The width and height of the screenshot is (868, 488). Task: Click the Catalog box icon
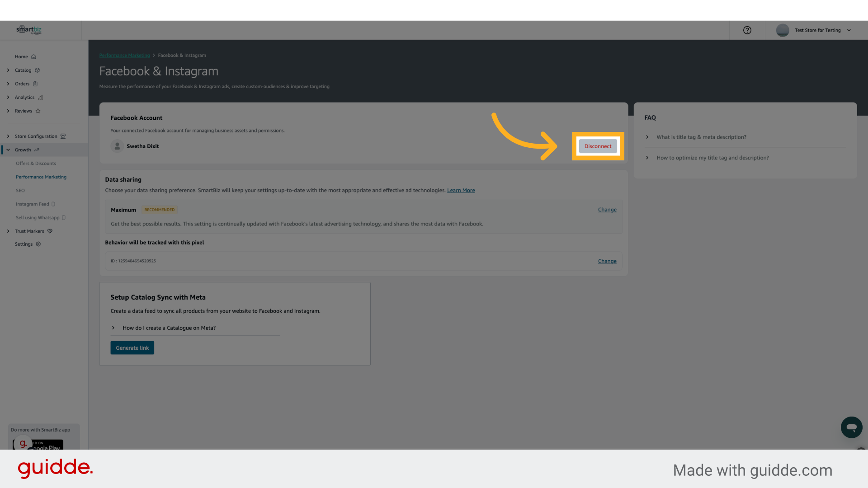pos(38,70)
